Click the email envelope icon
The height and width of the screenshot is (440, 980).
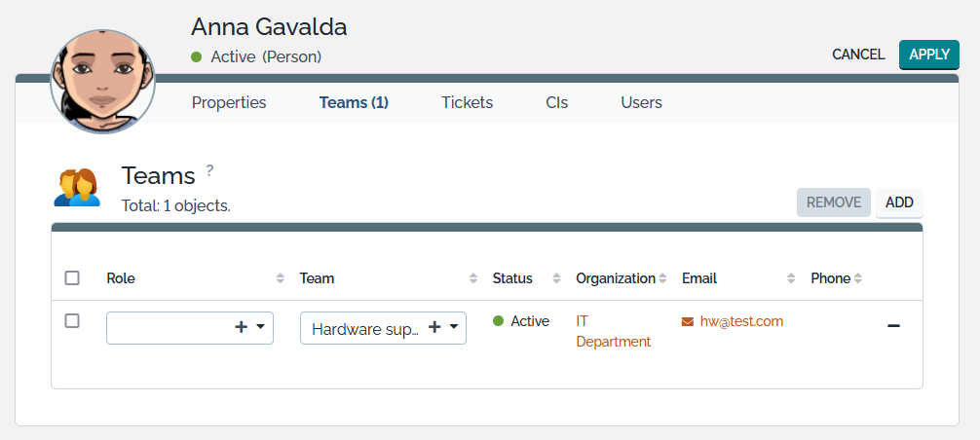688,321
